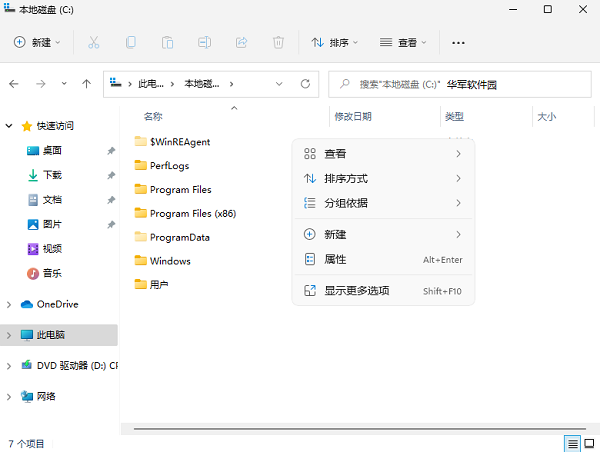The height and width of the screenshot is (452, 600).
Task: Open 文档 in quick access
Action: (52, 199)
